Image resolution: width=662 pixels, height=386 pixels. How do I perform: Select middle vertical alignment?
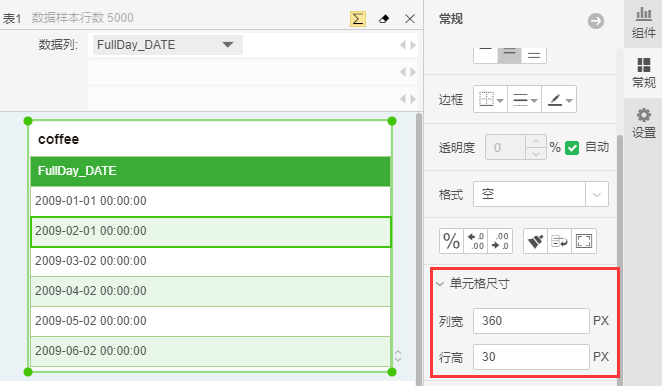coord(510,54)
